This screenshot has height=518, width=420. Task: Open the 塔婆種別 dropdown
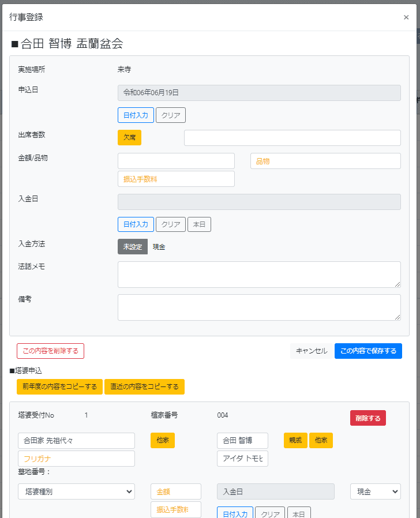tap(76, 491)
